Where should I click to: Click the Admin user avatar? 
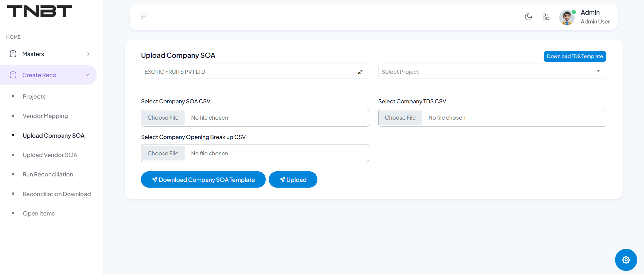tap(567, 17)
